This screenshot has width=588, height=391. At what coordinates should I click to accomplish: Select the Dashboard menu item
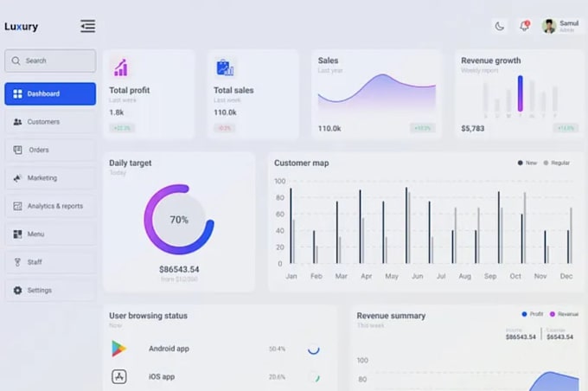click(x=50, y=93)
